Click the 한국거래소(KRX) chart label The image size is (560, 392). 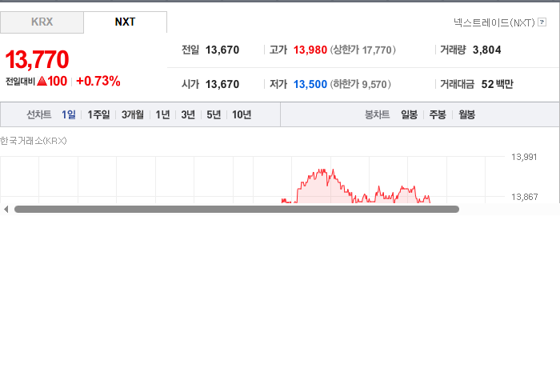pyautogui.click(x=34, y=141)
